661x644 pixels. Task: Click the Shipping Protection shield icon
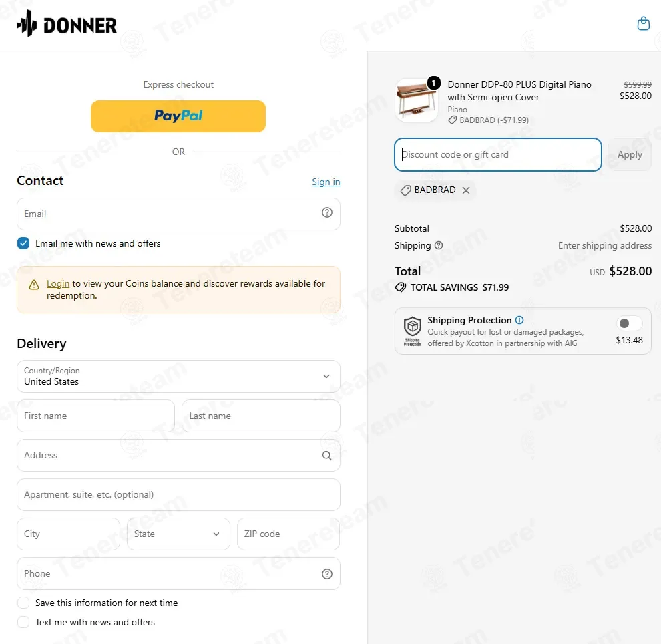pyautogui.click(x=412, y=331)
